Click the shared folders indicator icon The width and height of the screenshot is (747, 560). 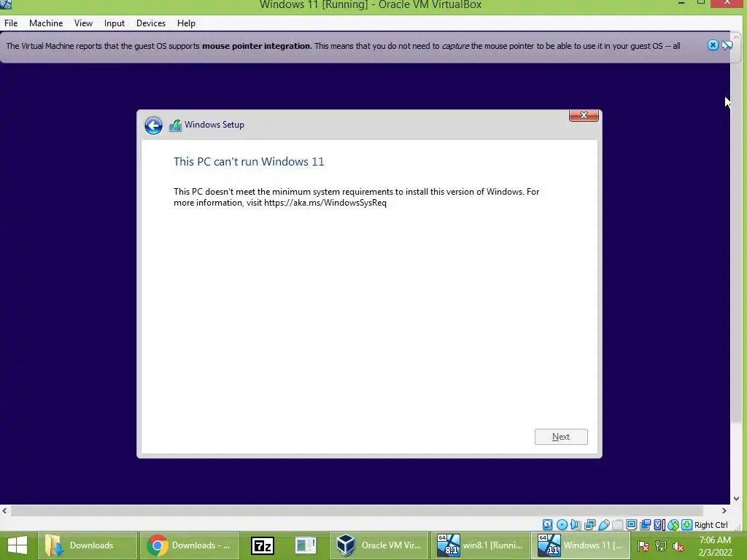[617, 525]
